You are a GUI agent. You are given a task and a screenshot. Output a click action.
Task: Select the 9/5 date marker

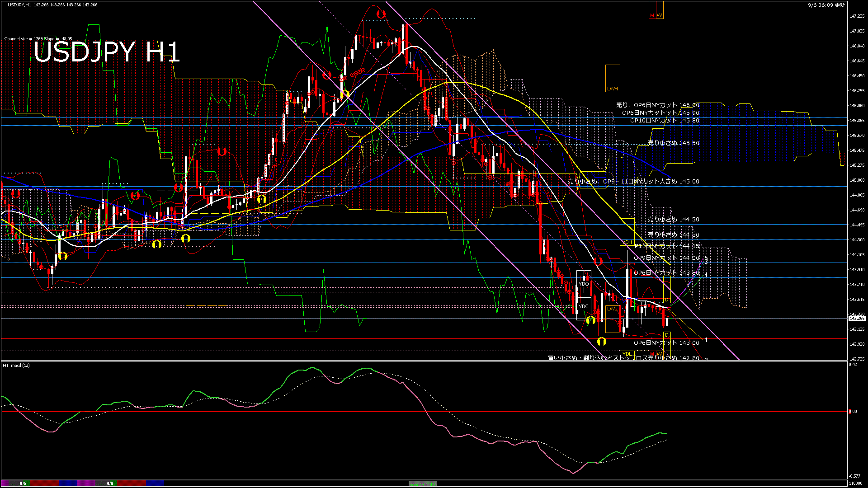coord(23,483)
